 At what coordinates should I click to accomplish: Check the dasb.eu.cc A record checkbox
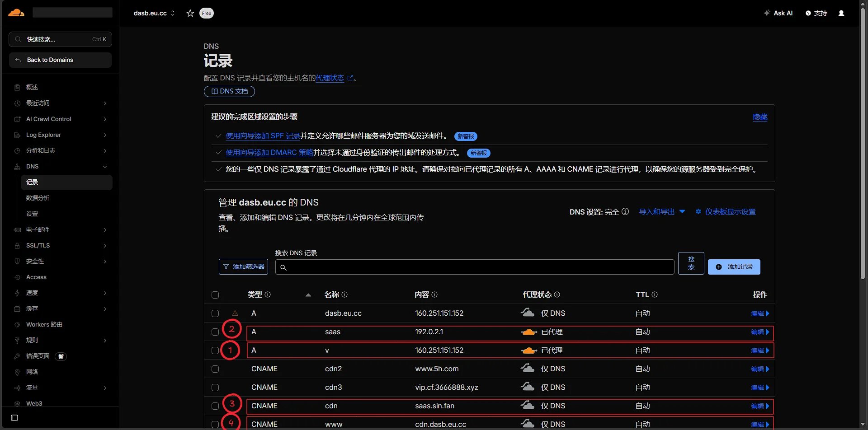[215, 313]
